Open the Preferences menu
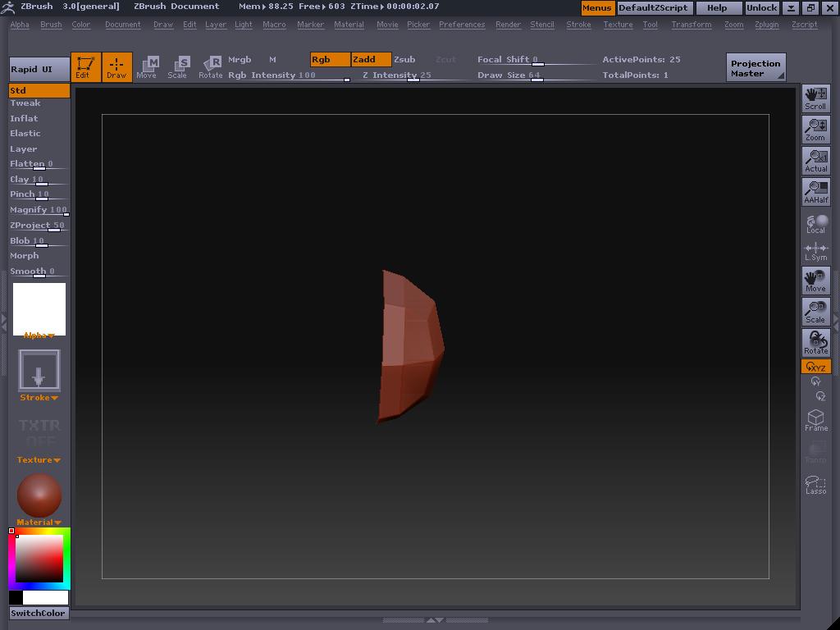The image size is (840, 630). coord(462,25)
